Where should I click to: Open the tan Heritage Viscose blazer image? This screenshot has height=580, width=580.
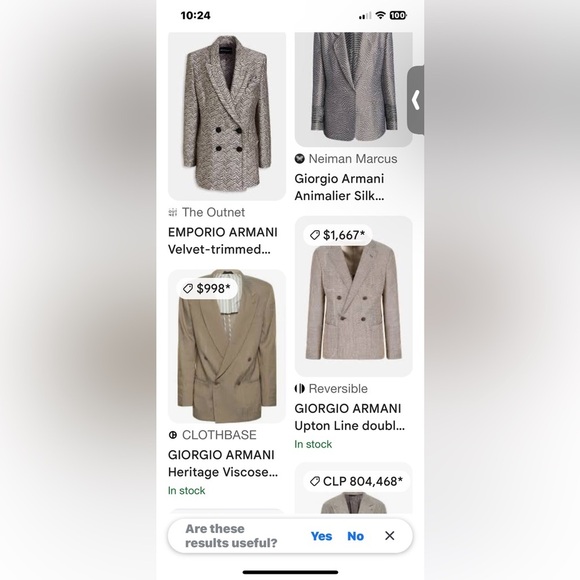pos(227,347)
